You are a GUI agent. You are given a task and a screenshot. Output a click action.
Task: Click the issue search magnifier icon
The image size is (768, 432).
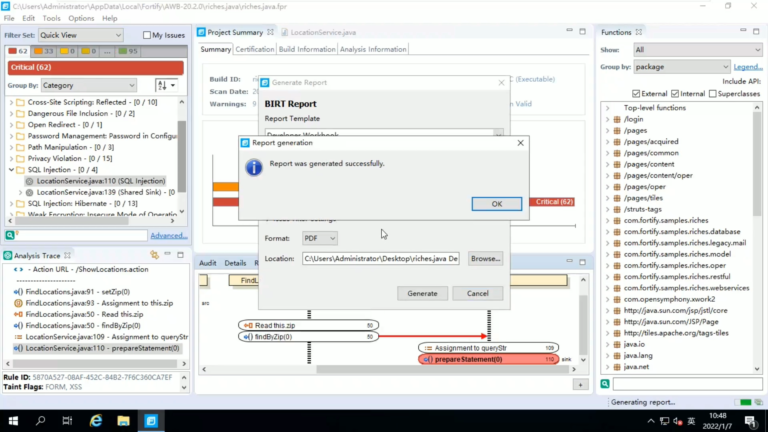[10, 236]
